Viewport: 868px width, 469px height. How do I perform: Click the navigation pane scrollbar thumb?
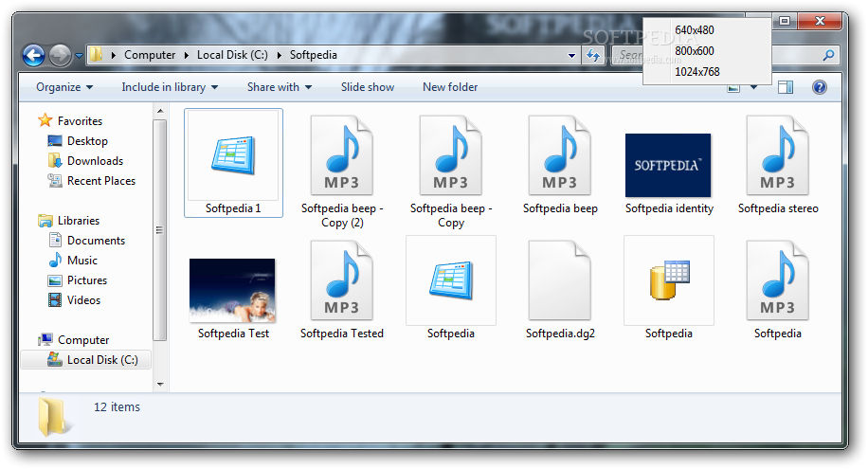point(160,230)
